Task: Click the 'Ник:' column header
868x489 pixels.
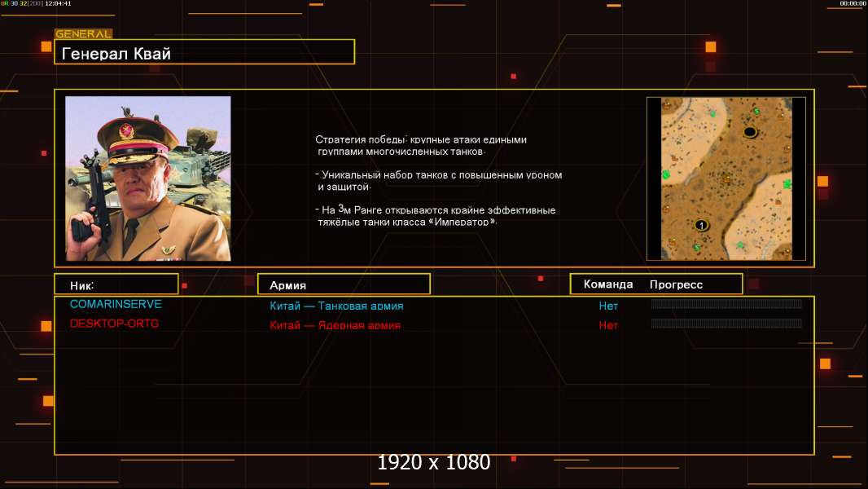Action: coord(116,284)
